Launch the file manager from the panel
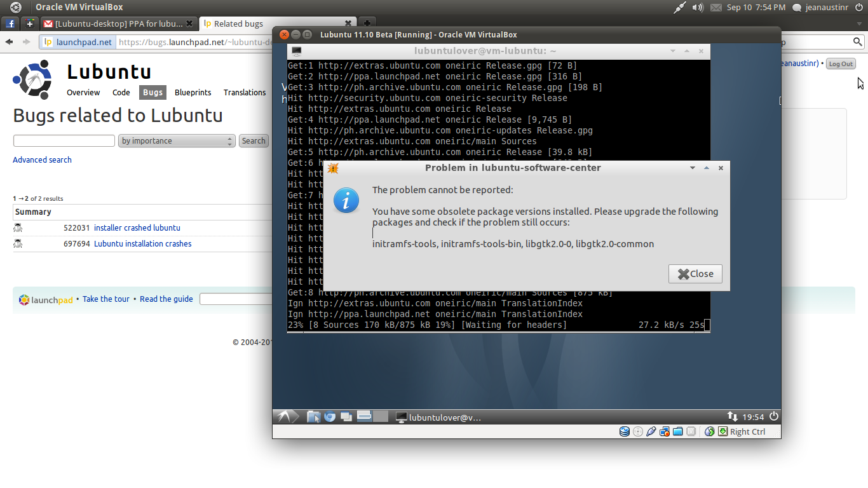This screenshot has height=488, width=868. pos(313,417)
